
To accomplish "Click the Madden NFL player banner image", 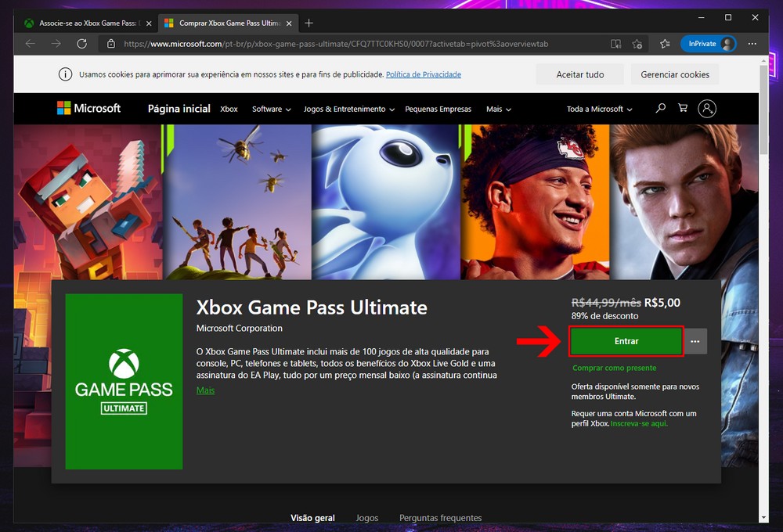I will point(535,202).
